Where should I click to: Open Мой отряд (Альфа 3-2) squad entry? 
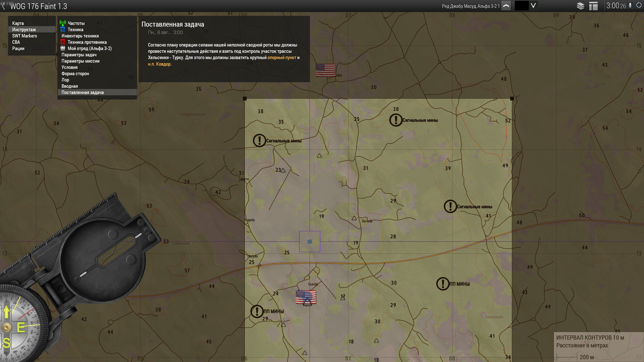pos(90,48)
